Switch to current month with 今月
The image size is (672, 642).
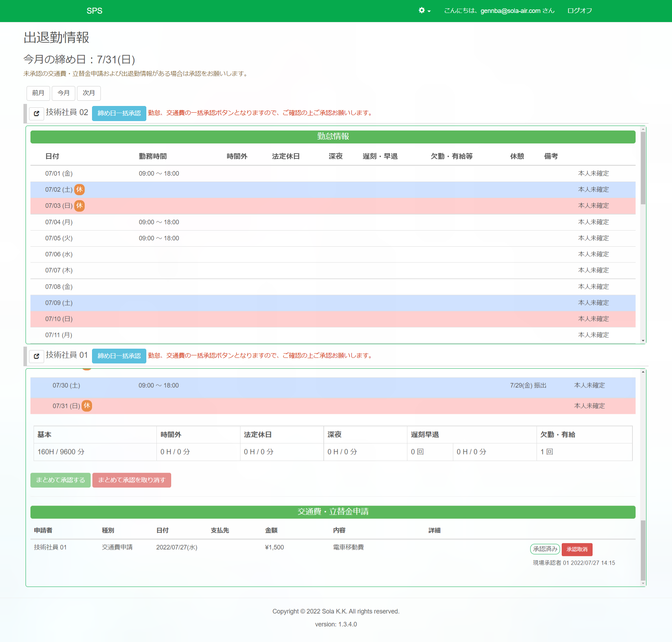coord(63,93)
